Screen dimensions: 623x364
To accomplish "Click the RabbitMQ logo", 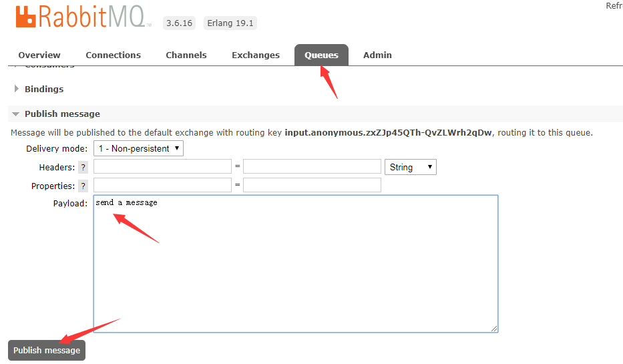I will click(x=83, y=17).
